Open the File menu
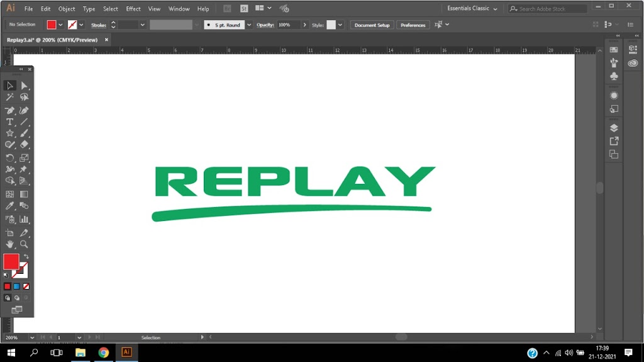Image resolution: width=644 pixels, height=362 pixels. (x=28, y=9)
